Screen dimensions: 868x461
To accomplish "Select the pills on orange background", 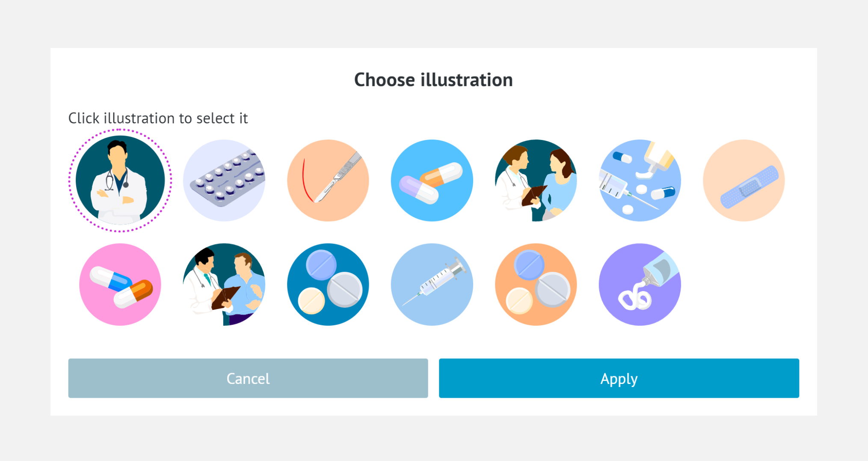I will [536, 284].
